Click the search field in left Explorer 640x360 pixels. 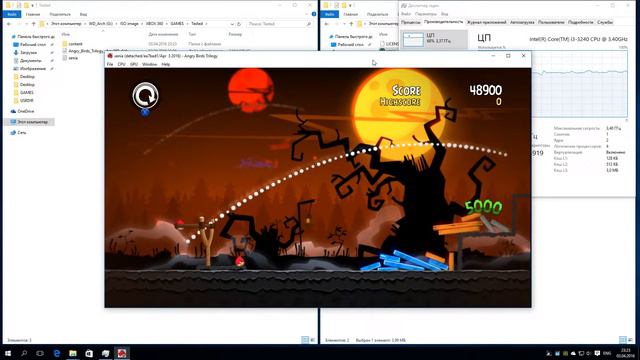[279, 24]
